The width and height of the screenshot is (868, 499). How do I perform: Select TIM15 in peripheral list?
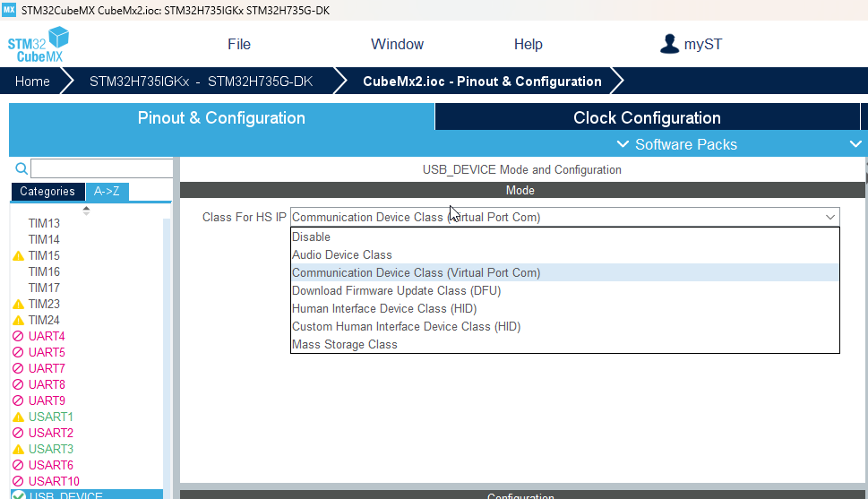44,256
